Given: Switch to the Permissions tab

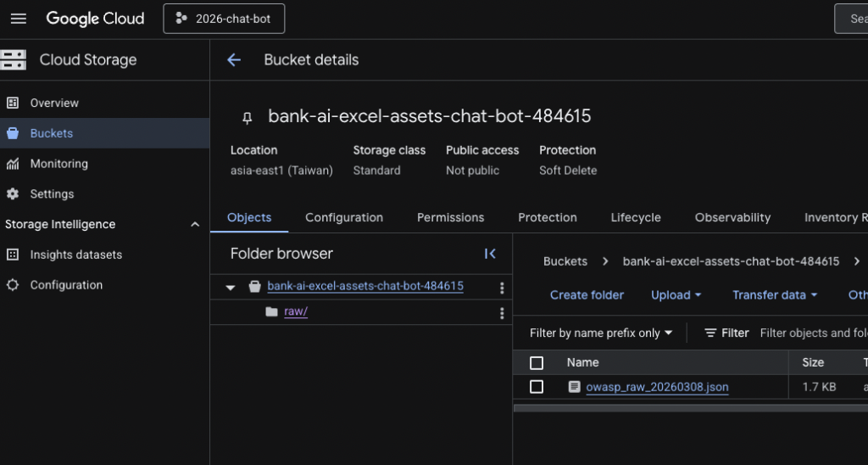Looking at the screenshot, I should (451, 217).
